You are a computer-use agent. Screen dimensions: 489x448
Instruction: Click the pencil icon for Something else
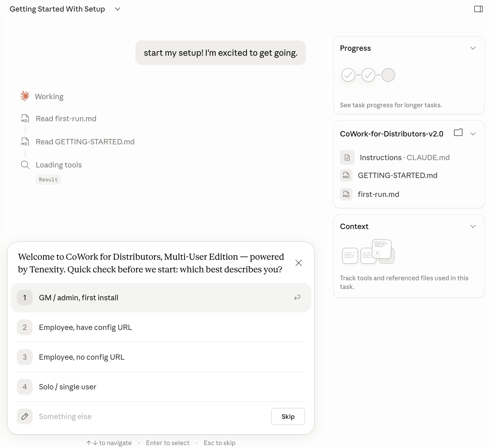25,416
